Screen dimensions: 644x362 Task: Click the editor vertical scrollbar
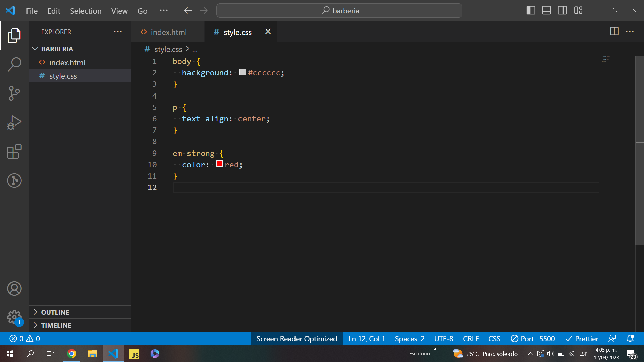639,150
